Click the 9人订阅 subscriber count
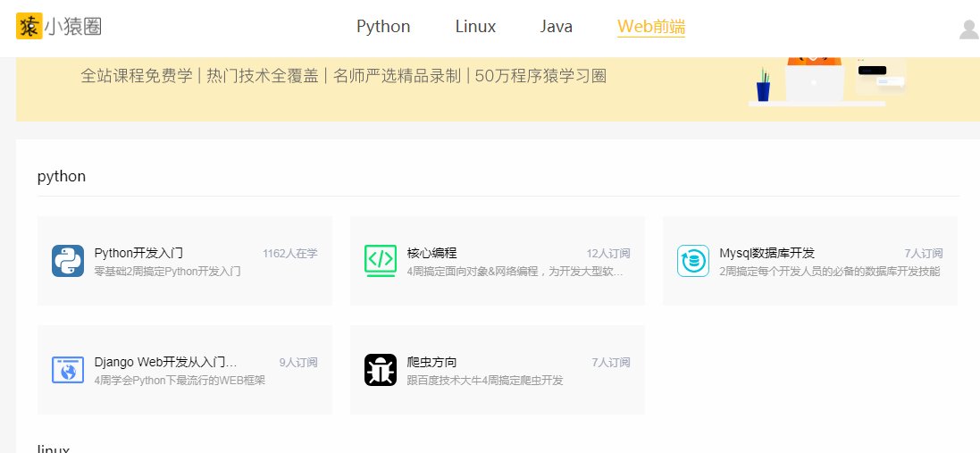The image size is (980, 453). (298, 362)
